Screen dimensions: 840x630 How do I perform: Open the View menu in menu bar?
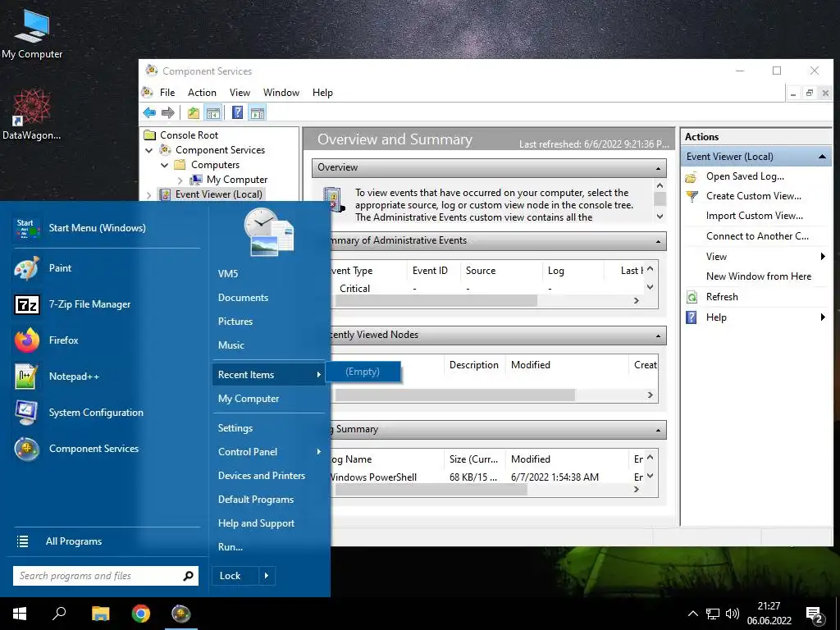click(240, 92)
